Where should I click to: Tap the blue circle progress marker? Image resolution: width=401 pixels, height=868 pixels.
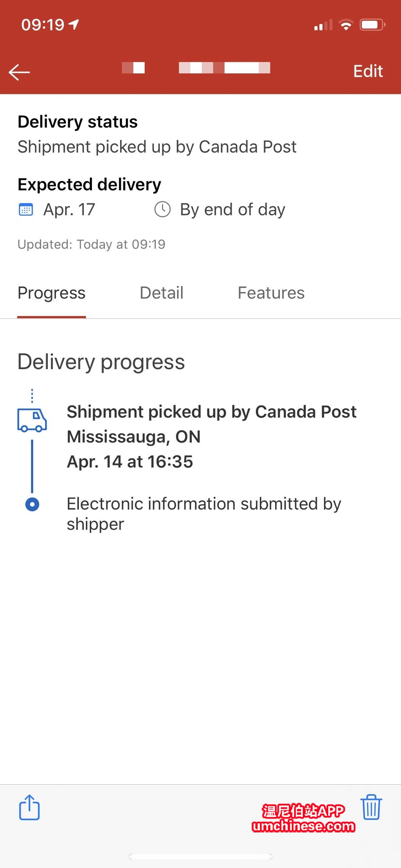(x=32, y=504)
